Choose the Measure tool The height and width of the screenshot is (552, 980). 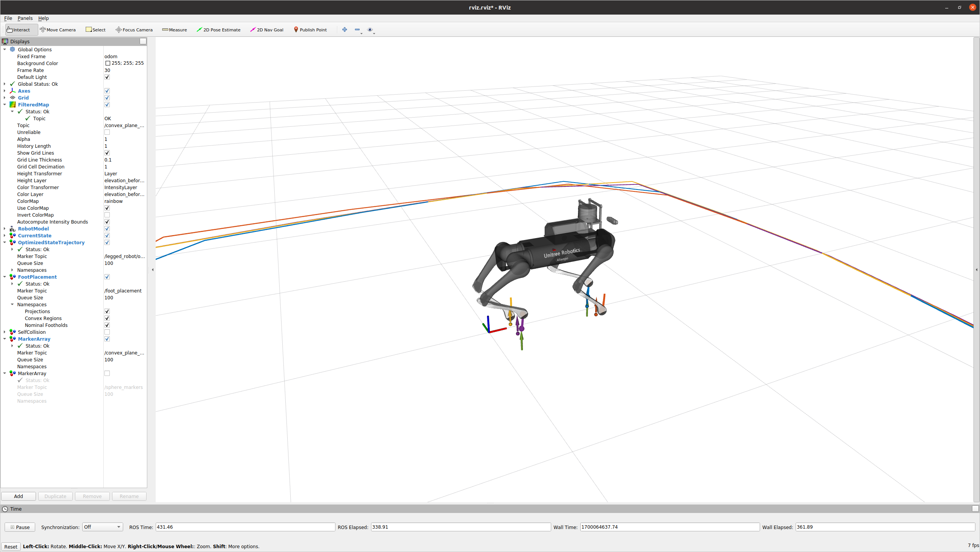pos(174,29)
